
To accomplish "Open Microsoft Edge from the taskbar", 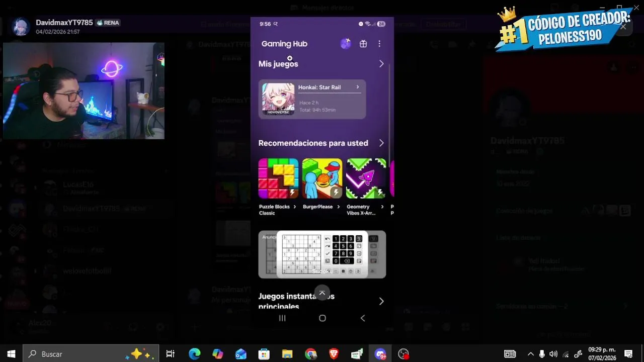I will point(195,354).
